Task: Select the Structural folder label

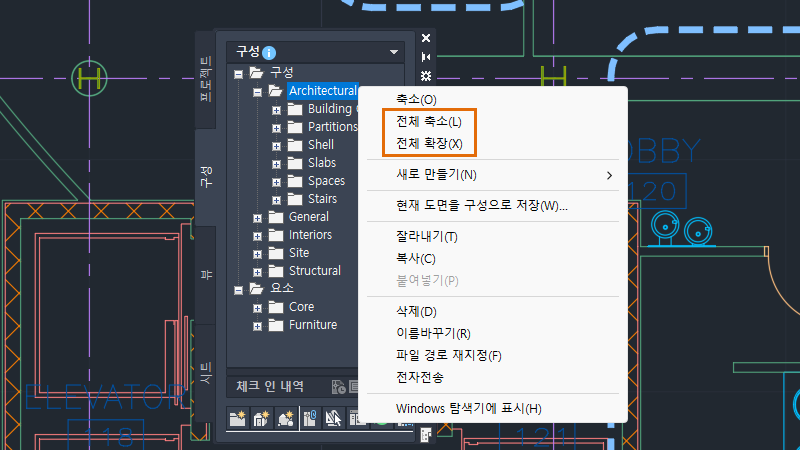Action: (314, 270)
